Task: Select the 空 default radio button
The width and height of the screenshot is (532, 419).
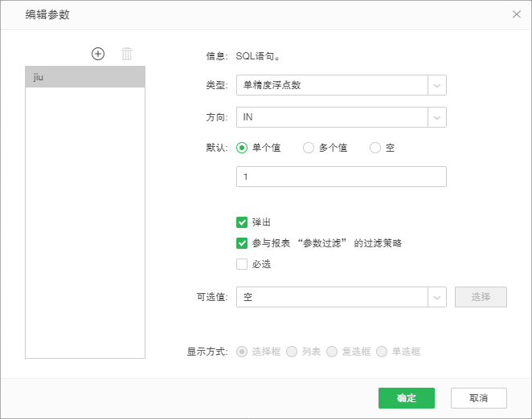Action: (x=375, y=148)
